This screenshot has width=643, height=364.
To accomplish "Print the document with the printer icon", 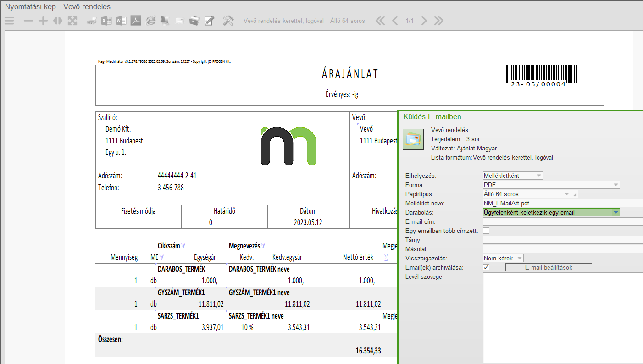I will (x=92, y=21).
